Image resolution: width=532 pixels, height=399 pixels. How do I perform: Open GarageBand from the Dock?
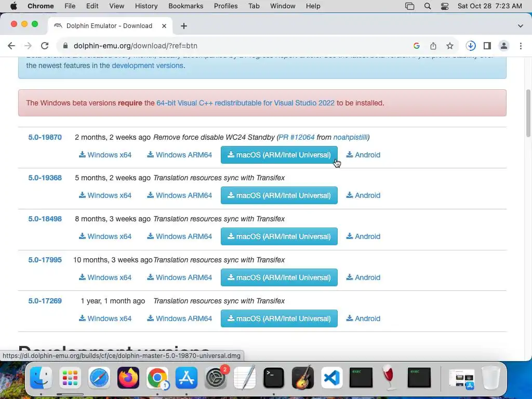click(x=303, y=378)
